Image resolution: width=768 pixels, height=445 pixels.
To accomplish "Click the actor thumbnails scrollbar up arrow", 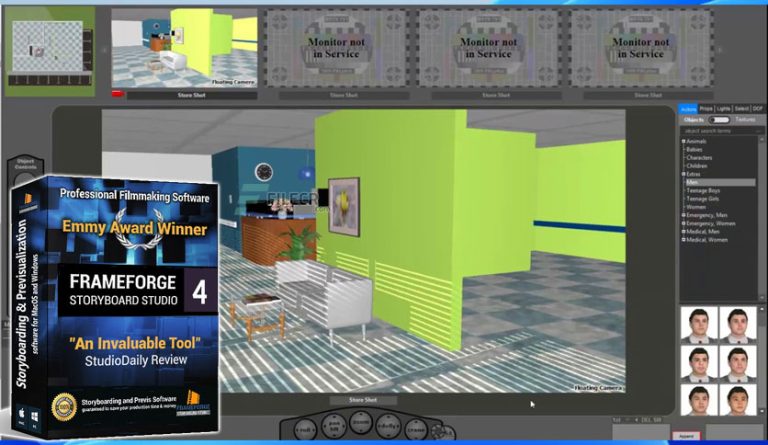I will point(762,309).
